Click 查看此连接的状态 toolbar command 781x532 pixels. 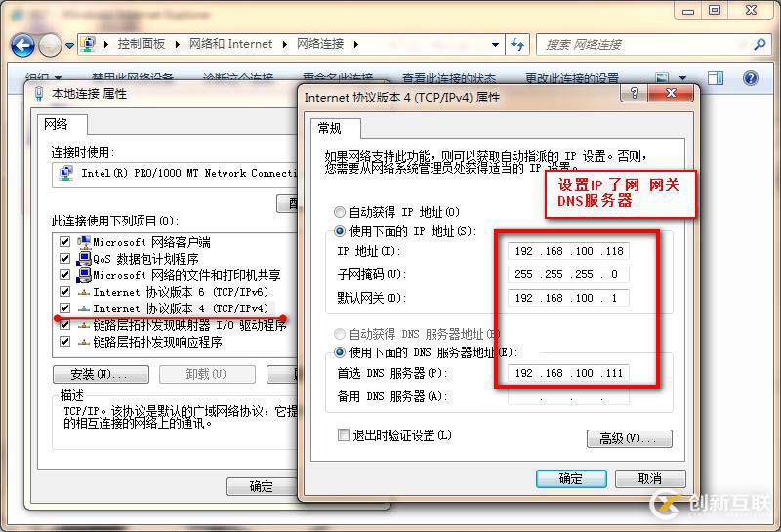(449, 78)
